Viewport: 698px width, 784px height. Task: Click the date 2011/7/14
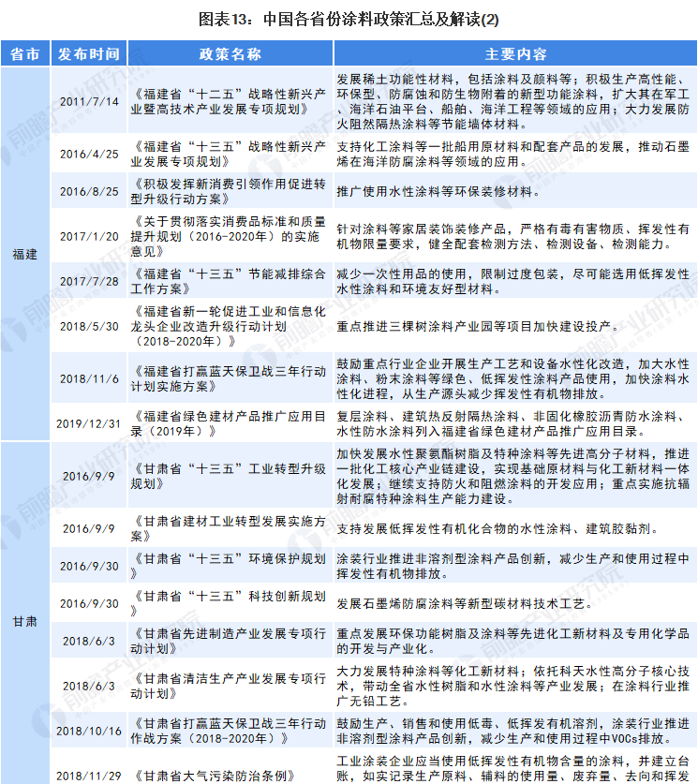pyautogui.click(x=88, y=101)
